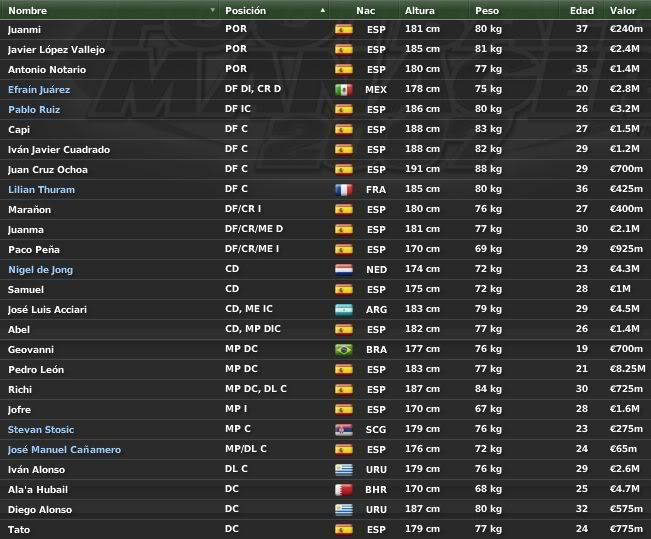The image size is (651, 539).
Task: Click Pedro León's value €8.25M
Action: click(627, 369)
